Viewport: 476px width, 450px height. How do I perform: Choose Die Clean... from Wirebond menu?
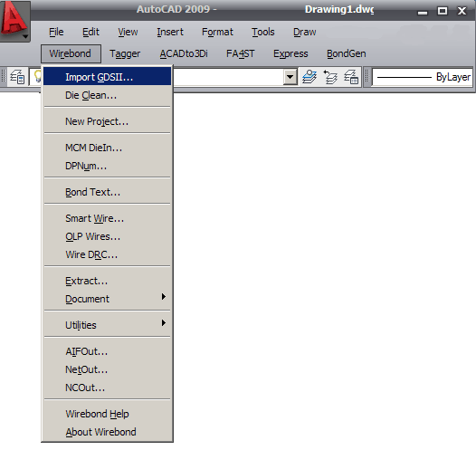(x=107, y=95)
